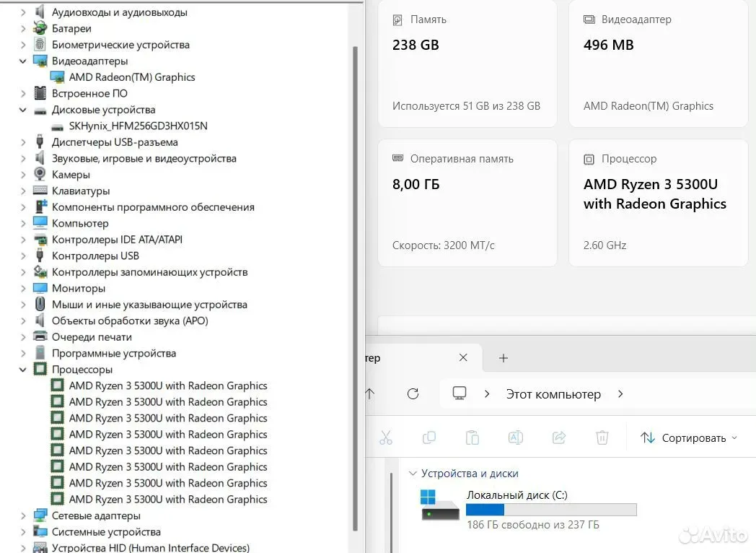Expand the Сетевые адаптеры category
The height and width of the screenshot is (553, 756).
pyautogui.click(x=22, y=516)
